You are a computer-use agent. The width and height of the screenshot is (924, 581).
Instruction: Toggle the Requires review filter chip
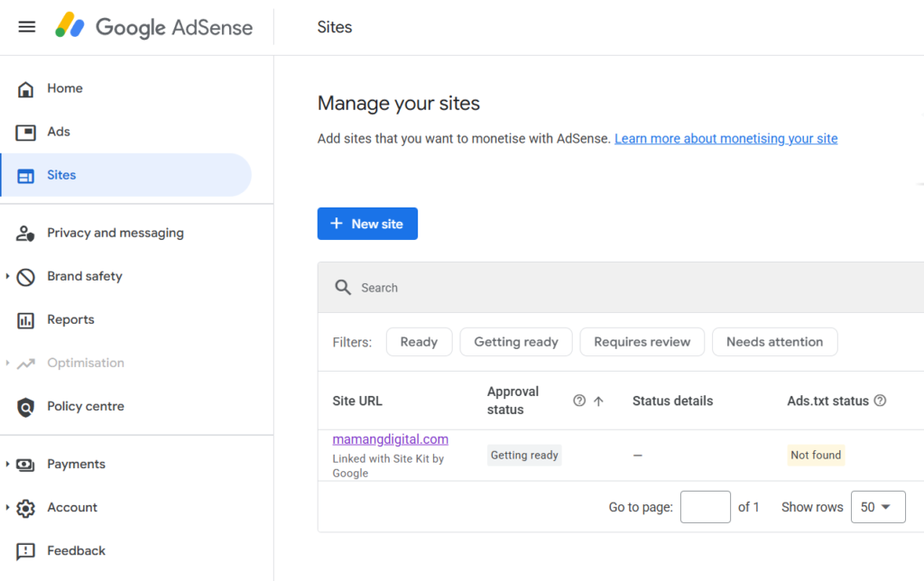pyautogui.click(x=642, y=342)
